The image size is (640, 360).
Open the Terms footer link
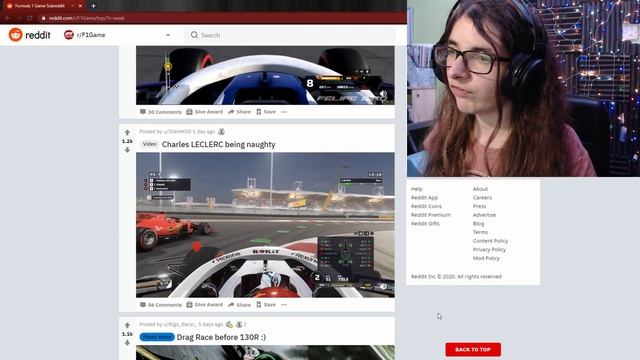[x=480, y=232]
